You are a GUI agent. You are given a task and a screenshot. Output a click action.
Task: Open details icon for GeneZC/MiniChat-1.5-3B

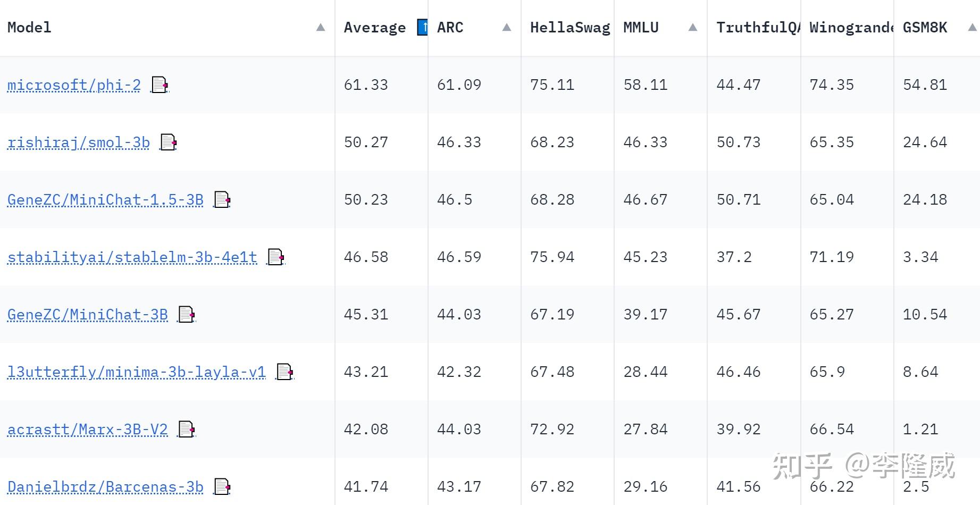click(222, 200)
